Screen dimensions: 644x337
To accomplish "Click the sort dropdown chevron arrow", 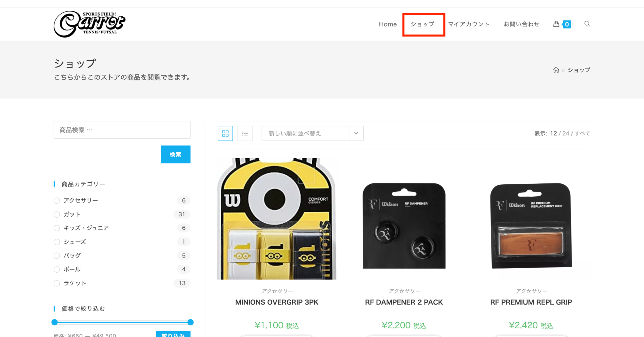I will point(356,133).
